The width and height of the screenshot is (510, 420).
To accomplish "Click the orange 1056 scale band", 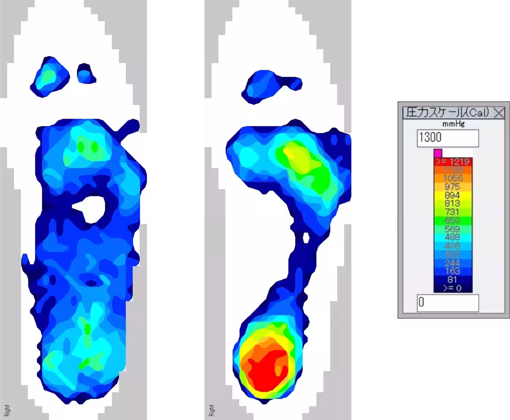I will click(453, 178).
